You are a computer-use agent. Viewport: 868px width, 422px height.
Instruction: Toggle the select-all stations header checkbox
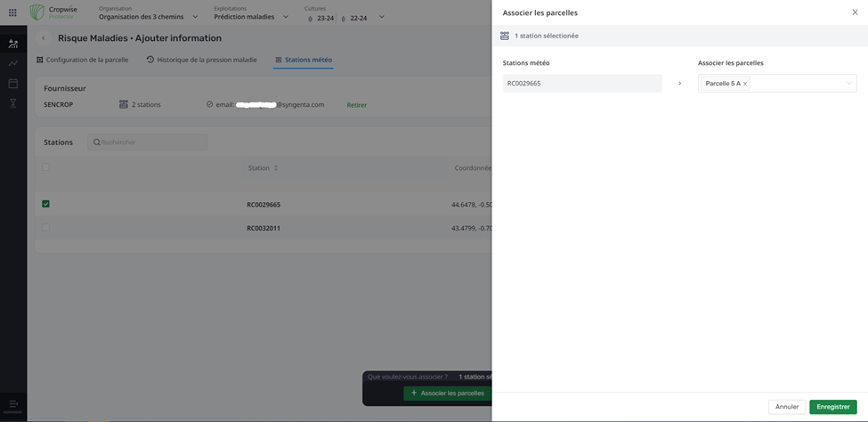click(x=46, y=167)
